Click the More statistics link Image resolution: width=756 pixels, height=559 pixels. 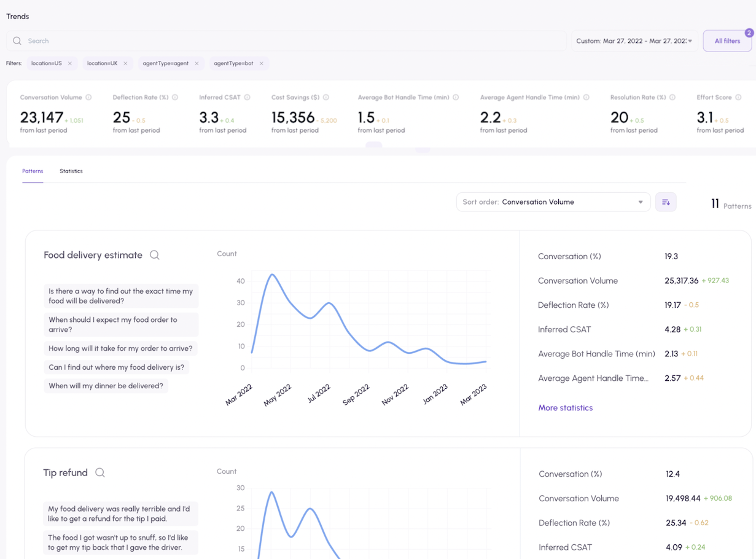(565, 408)
